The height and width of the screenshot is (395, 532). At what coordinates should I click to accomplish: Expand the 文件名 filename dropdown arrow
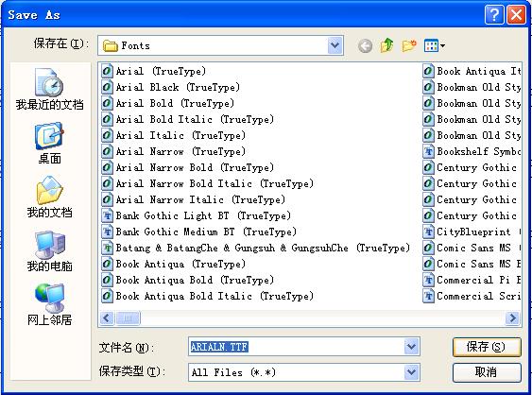click(x=411, y=347)
